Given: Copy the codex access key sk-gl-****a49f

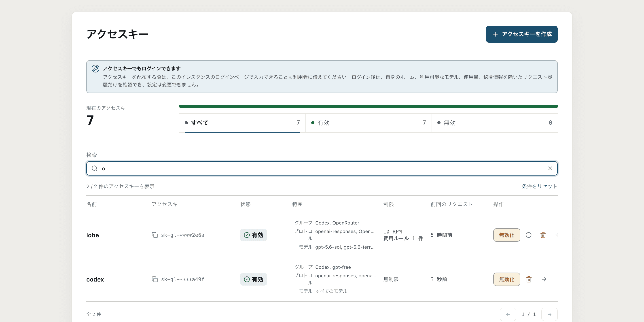Looking at the screenshot, I should click(155, 279).
